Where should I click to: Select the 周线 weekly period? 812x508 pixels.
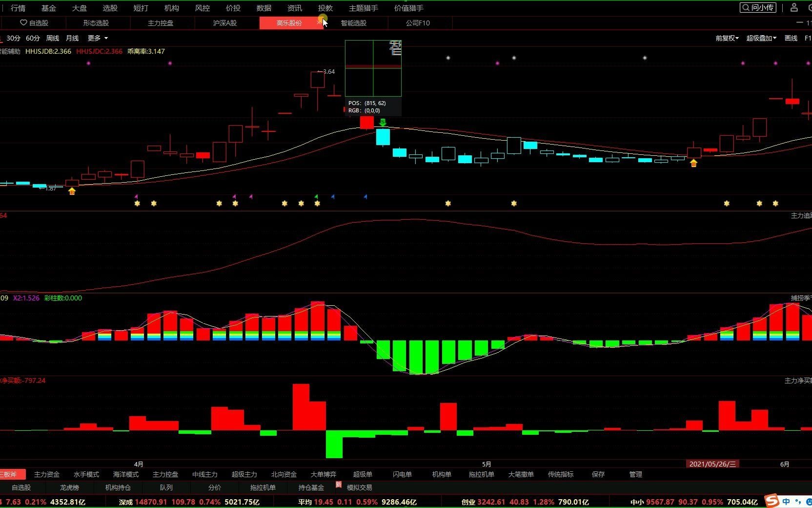(x=53, y=38)
